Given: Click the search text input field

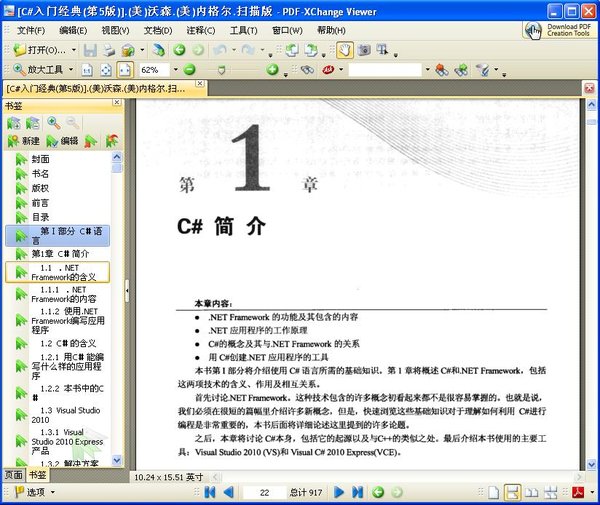Looking at the screenshot, I should (x=385, y=70).
